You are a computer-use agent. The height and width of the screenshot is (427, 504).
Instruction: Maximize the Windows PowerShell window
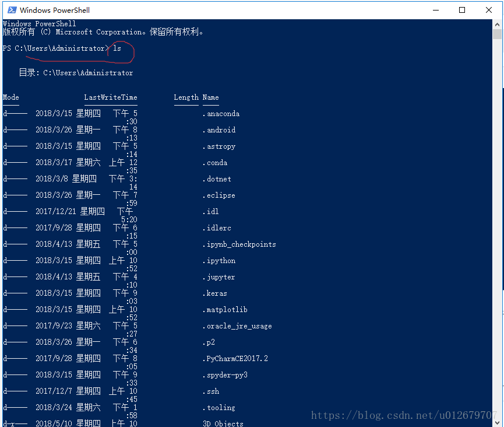tap(462, 10)
